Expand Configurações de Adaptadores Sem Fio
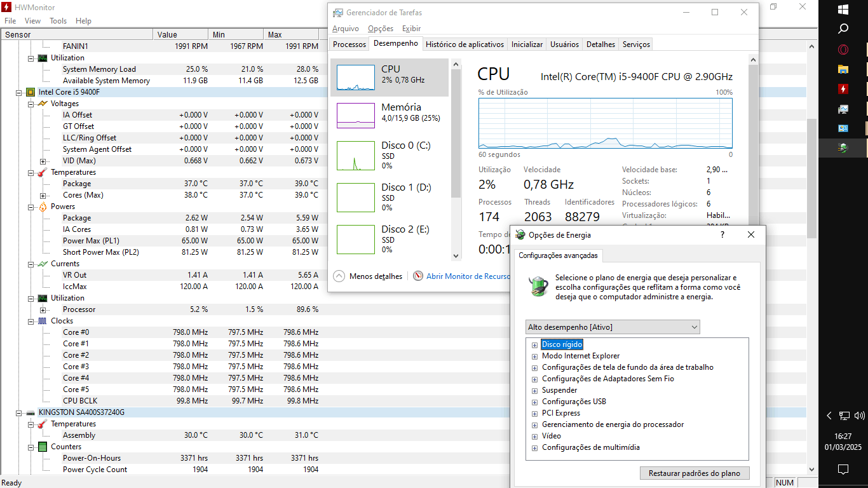Screen dimensions: 868x488 coord(535,379)
